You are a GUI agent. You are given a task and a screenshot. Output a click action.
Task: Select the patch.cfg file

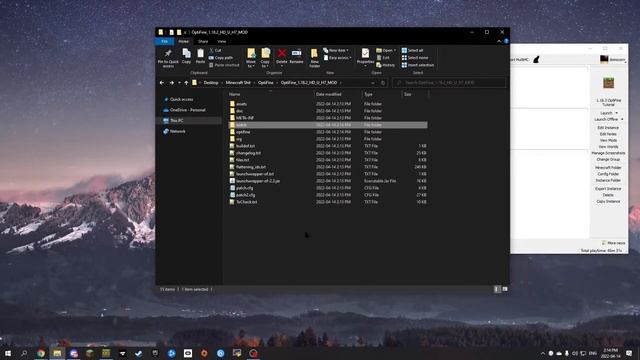tap(244, 188)
